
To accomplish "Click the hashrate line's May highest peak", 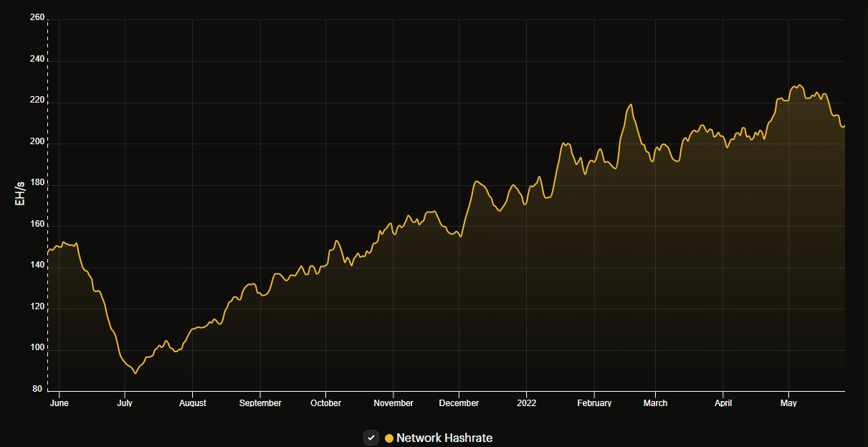I will pyautogui.click(x=800, y=85).
